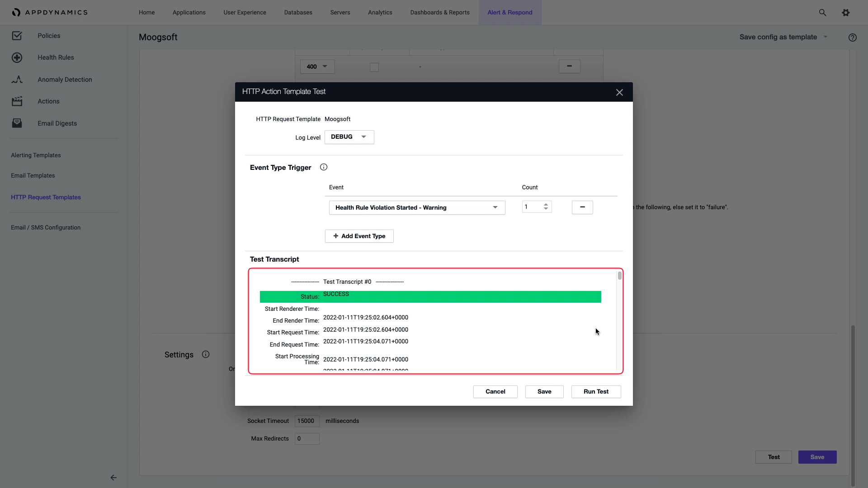Viewport: 868px width, 488px height.
Task: Increase the event Count value
Action: coord(546,205)
